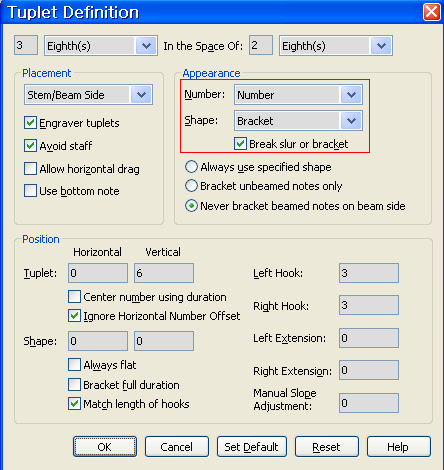Click the Right Hook field
Image resolution: width=444 pixels, height=470 pixels.
[369, 305]
